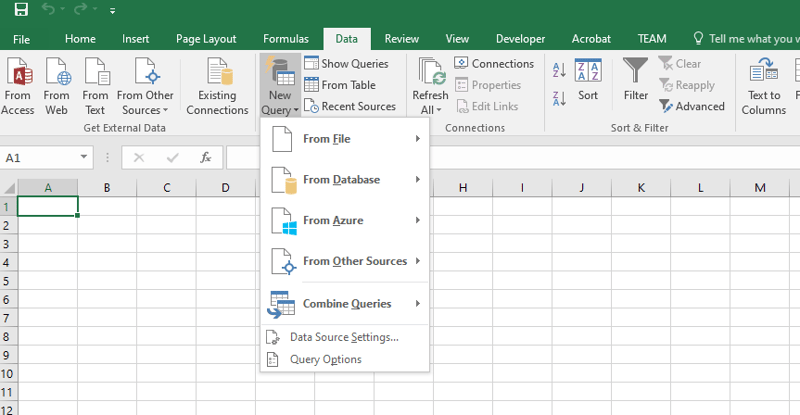Click Data Source Settings option
Image resolution: width=800 pixels, height=415 pixels.
(343, 337)
